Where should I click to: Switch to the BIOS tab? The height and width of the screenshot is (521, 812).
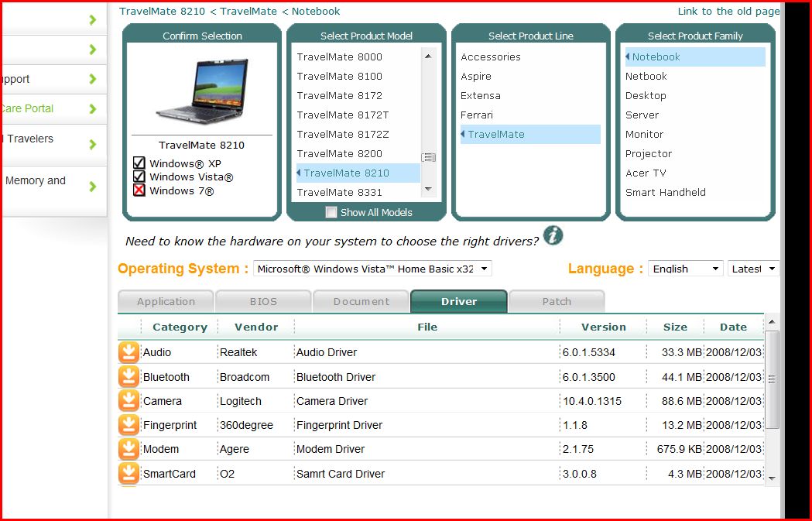point(263,301)
